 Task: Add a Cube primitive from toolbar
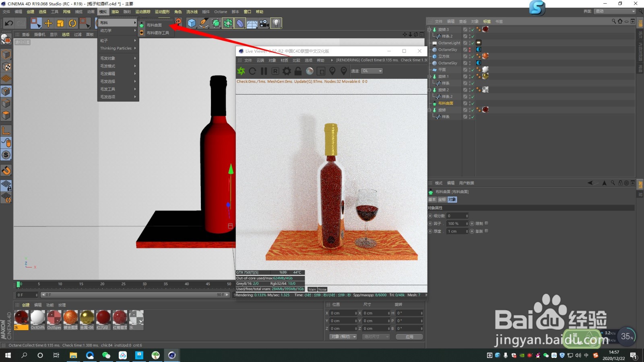click(x=192, y=23)
